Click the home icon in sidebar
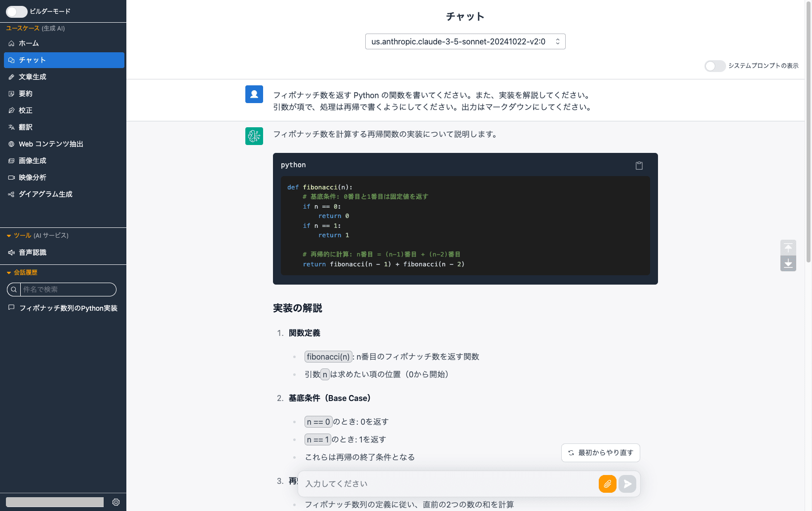Viewport: 812px width, 511px height. (11, 43)
